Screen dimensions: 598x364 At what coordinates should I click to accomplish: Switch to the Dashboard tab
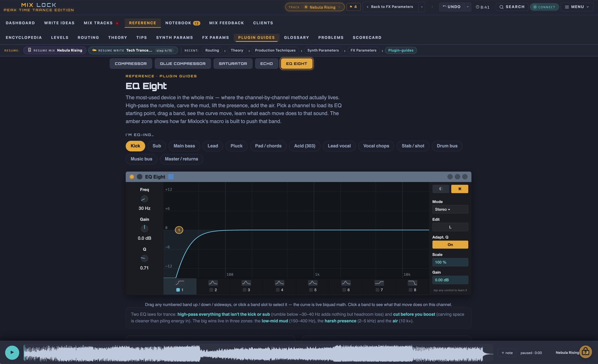20,23
